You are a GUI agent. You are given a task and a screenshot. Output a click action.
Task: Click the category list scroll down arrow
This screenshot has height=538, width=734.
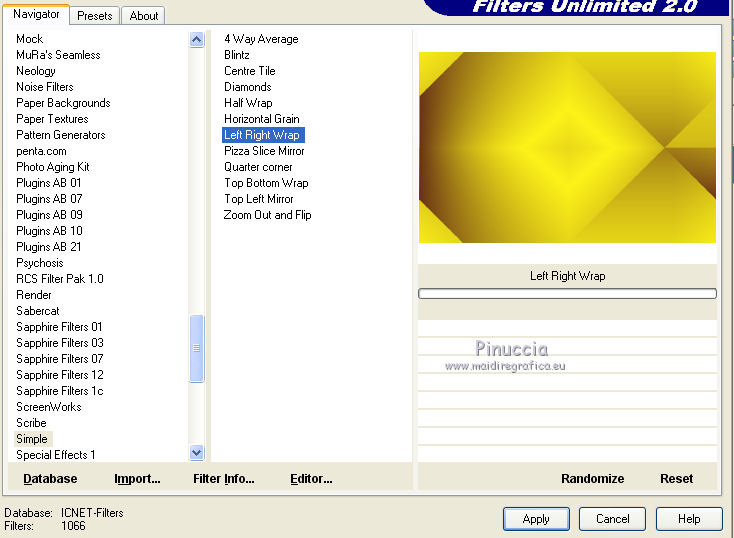point(197,453)
